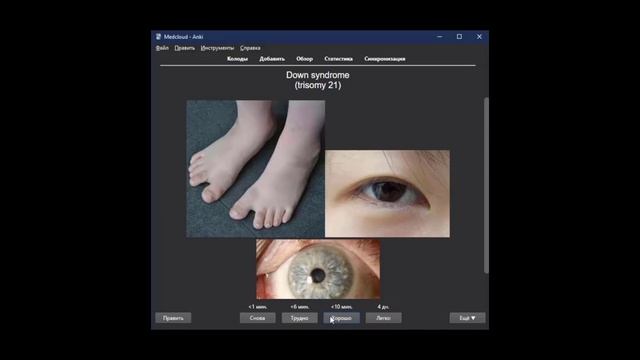Close the Anki window

pos(479,37)
